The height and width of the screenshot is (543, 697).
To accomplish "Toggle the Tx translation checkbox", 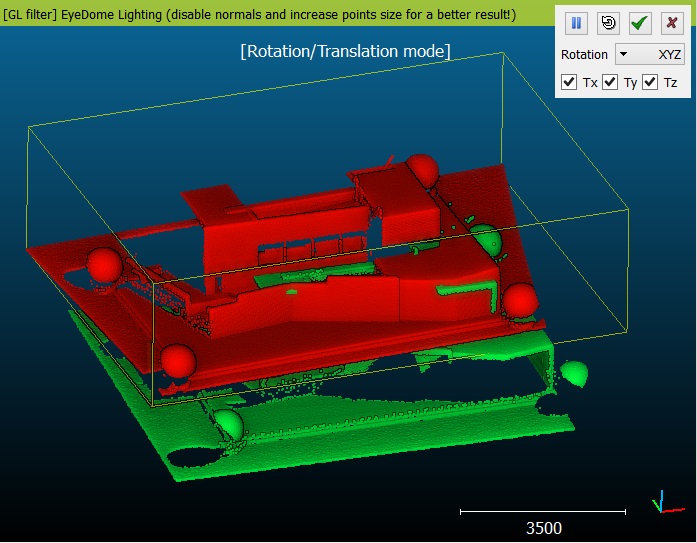I will tap(569, 82).
